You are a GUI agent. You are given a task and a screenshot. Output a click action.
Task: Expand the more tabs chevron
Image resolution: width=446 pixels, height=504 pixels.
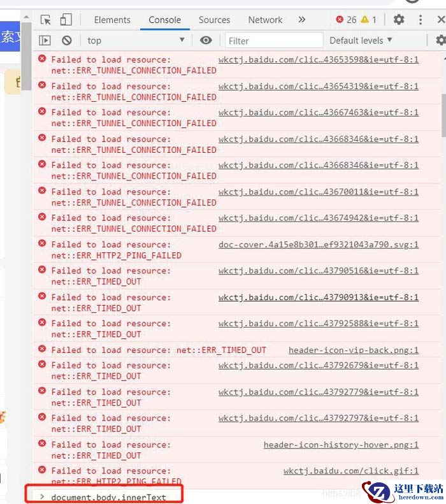(302, 20)
